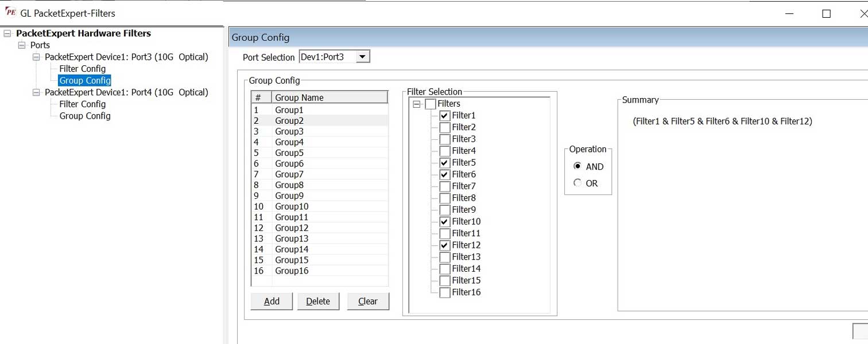Click the Ports tree label
The image size is (868, 344).
pos(40,45)
